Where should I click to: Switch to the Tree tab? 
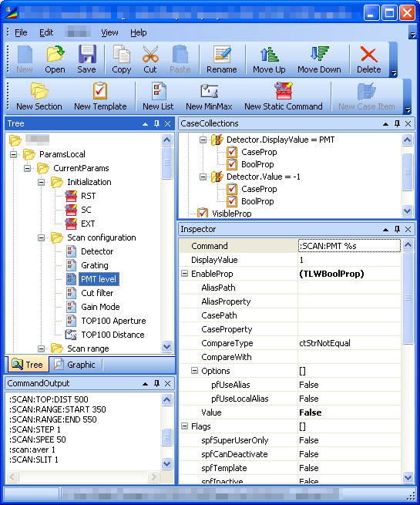tap(27, 364)
